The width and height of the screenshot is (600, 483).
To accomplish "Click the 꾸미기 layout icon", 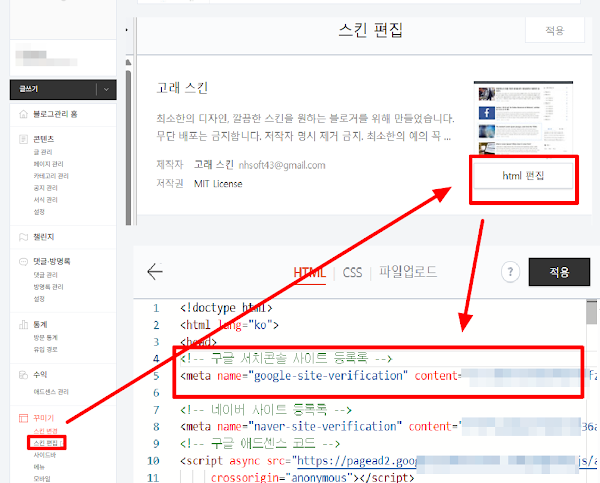I will coord(23,418).
